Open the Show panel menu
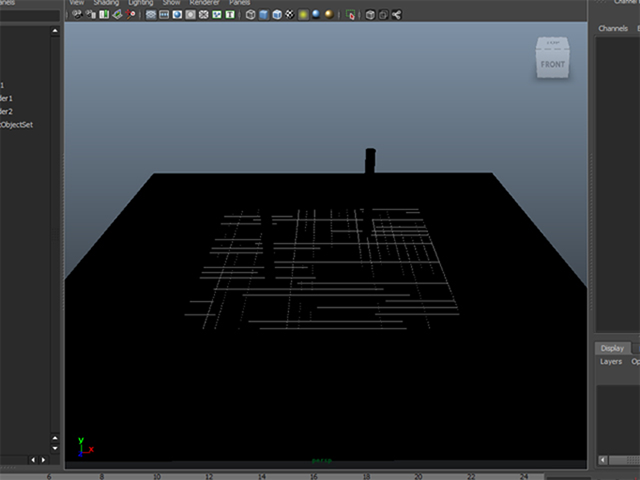640x480 pixels. point(171,2)
